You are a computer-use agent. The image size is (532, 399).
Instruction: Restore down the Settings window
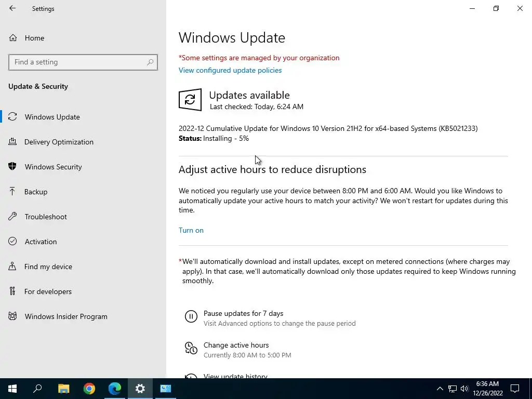point(496,8)
